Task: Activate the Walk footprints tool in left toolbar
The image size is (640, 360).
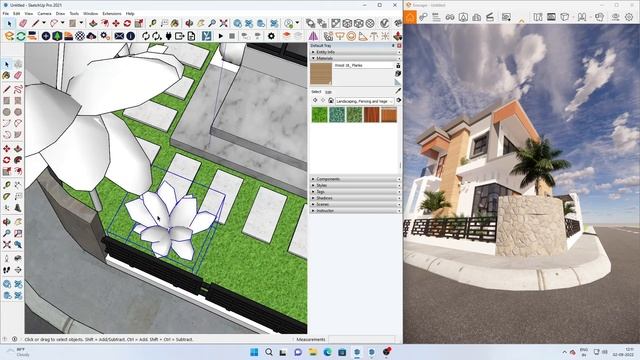Action: [x=7, y=270]
